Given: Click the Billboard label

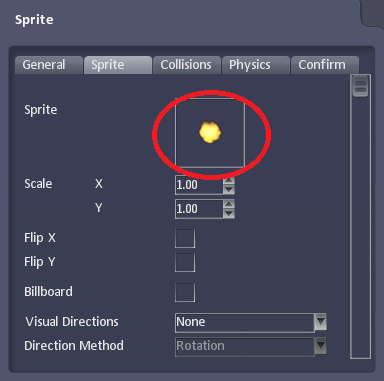Looking at the screenshot, I should [x=48, y=292].
